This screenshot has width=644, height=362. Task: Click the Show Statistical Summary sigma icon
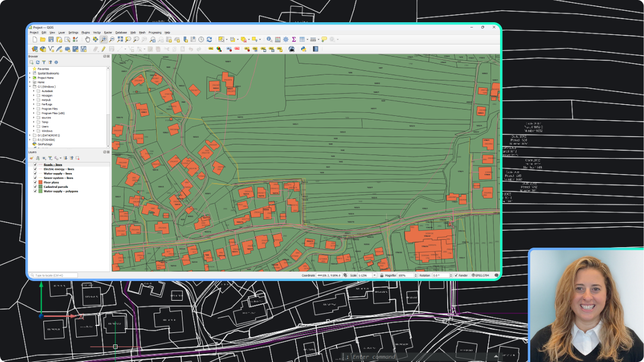click(293, 40)
